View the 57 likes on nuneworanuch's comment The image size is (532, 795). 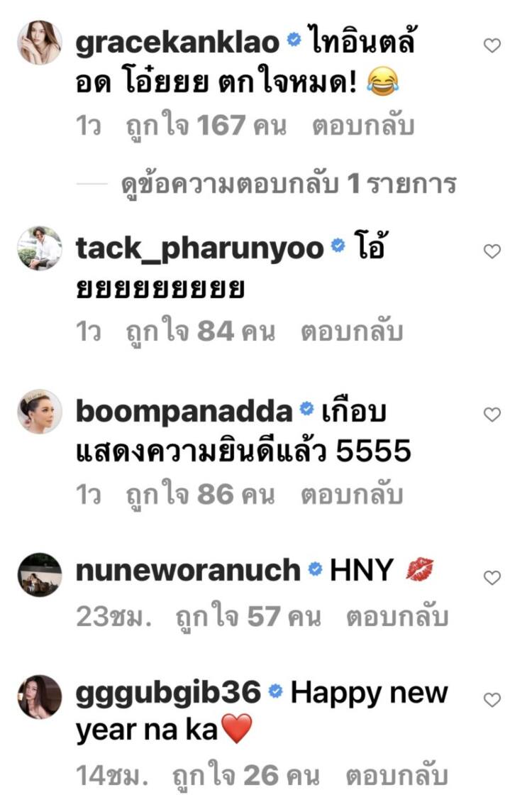tap(248, 617)
